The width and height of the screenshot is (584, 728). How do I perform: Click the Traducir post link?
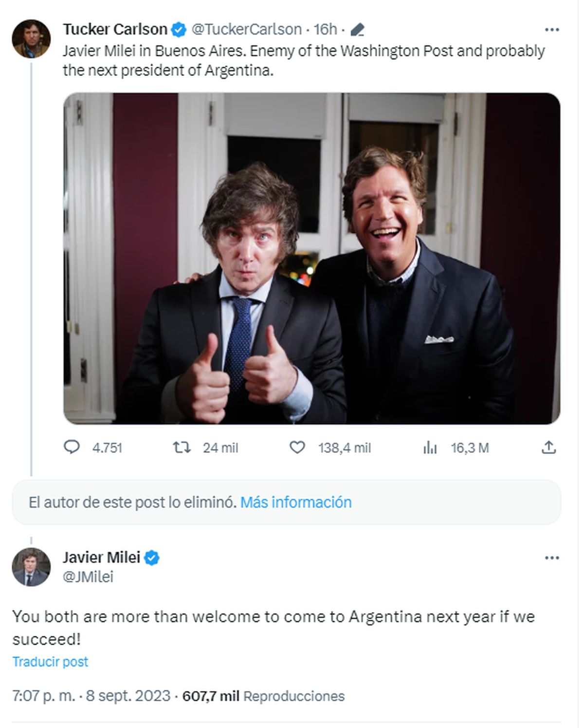click(x=50, y=662)
